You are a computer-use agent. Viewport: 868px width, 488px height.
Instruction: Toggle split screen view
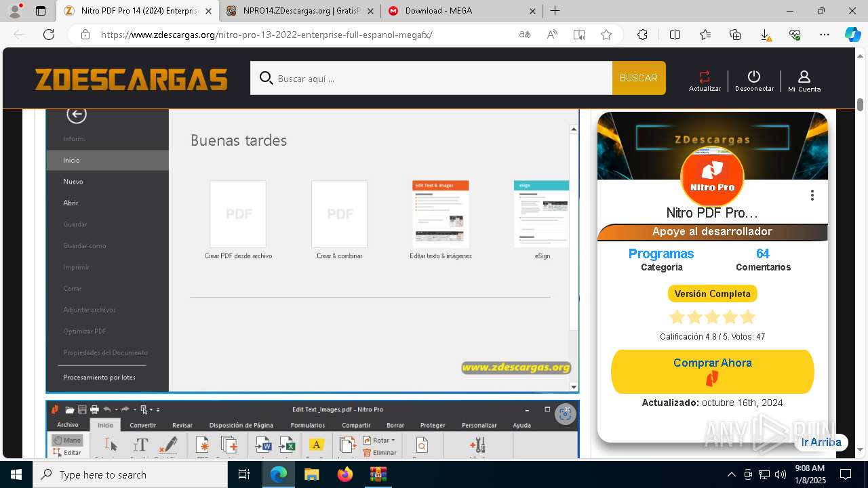(675, 35)
